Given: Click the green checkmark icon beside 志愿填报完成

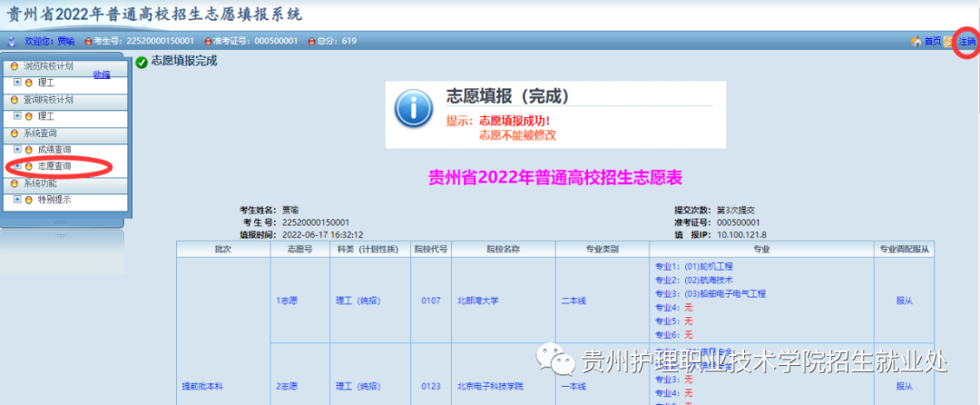Looking at the screenshot, I should 141,63.
